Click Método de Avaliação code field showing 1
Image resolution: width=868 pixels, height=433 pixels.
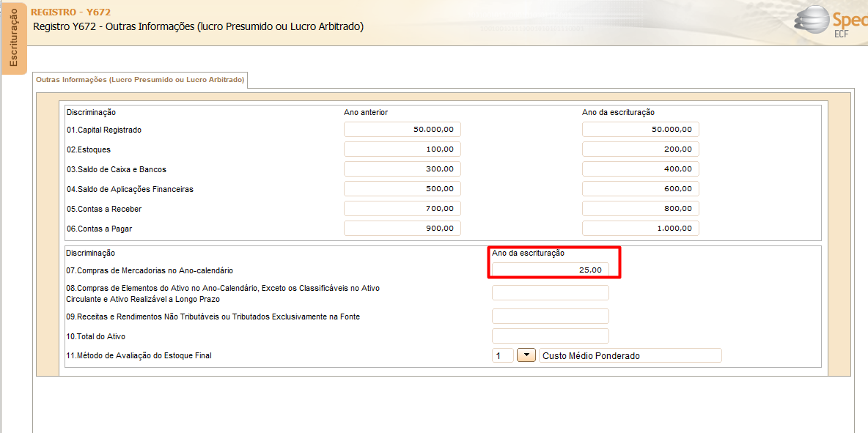[x=502, y=355]
